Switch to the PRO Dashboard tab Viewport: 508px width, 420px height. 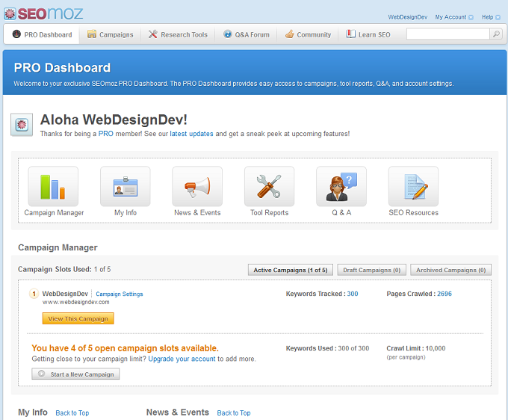(x=42, y=34)
